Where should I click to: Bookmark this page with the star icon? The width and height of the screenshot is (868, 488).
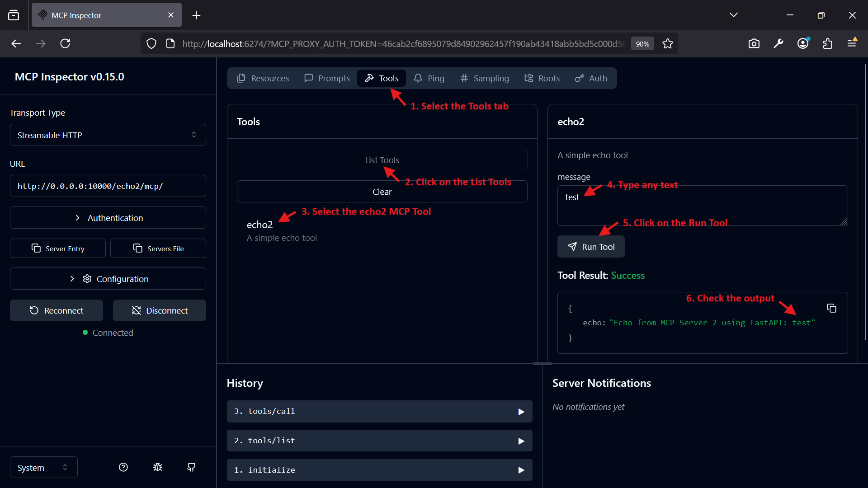point(668,43)
